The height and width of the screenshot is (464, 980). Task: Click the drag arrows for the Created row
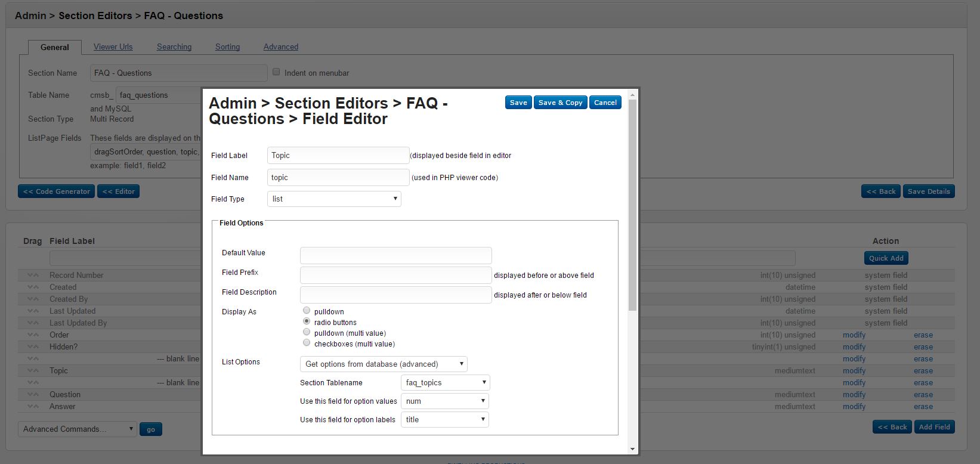click(x=33, y=287)
